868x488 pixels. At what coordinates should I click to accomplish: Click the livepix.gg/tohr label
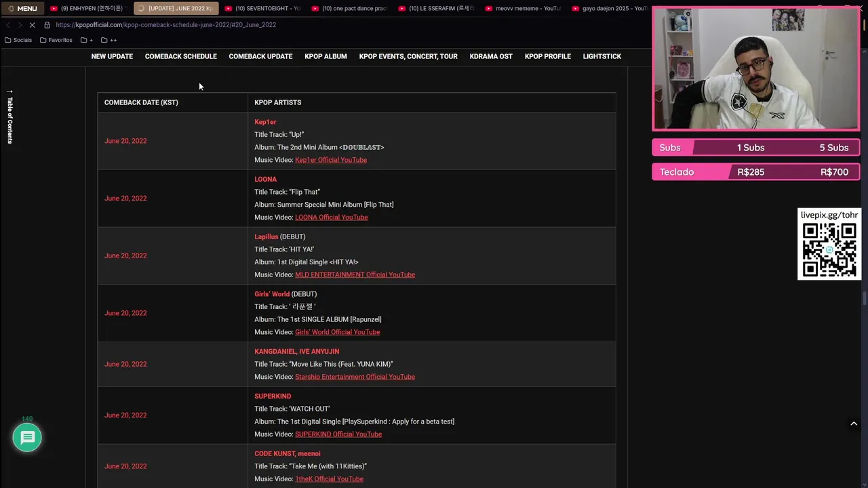(829, 215)
